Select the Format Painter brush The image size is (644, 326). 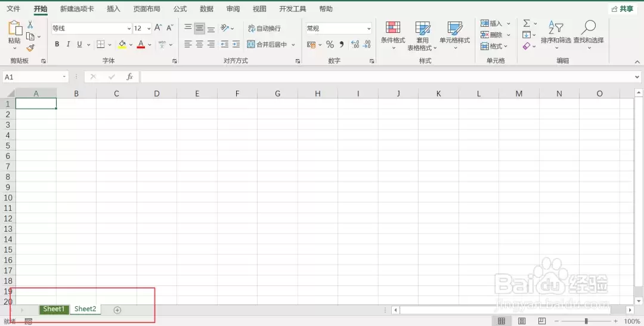(x=30, y=48)
